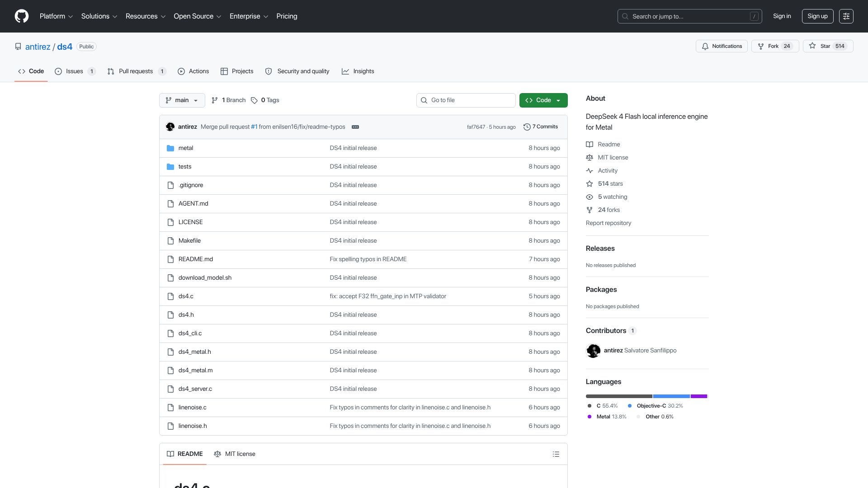This screenshot has height=488, width=868.
Task: Fork the ds4 repository
Action: click(775, 46)
